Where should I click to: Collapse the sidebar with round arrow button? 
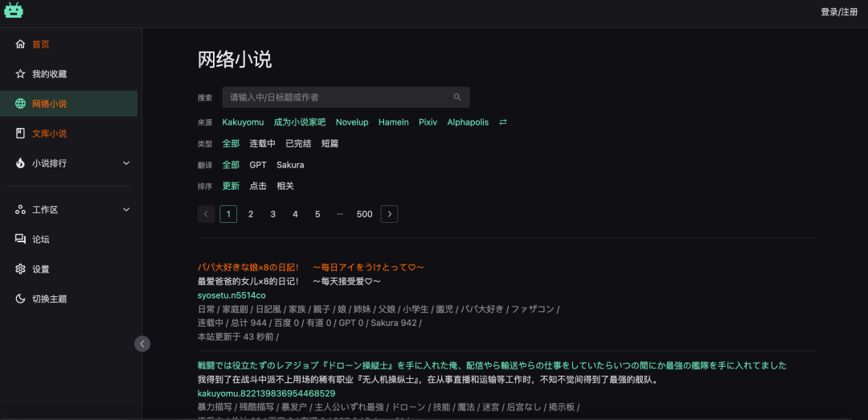pos(142,344)
